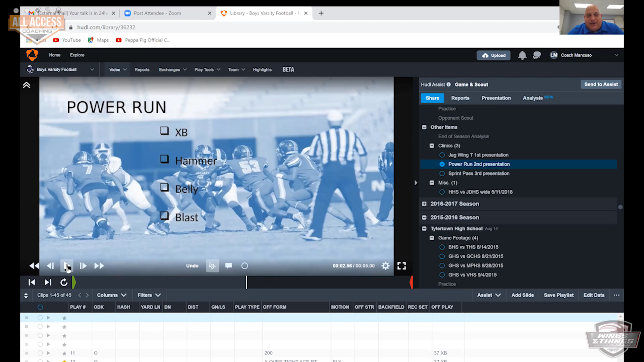Click the Hudl Assist info icon
This screenshot has width=644, height=362.
coord(448,84)
